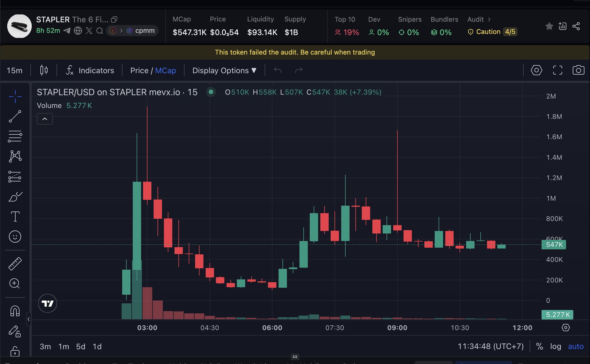Open chart settings hexagon icon
This screenshot has width=590, height=364.
point(536,70)
